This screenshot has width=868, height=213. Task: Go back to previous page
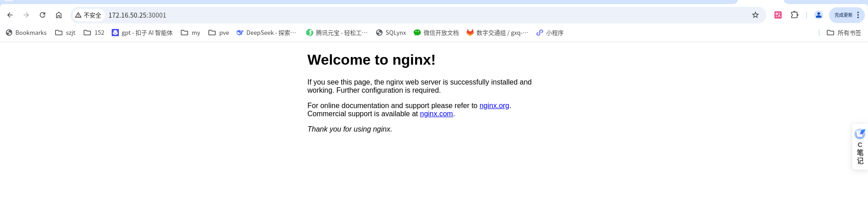(x=10, y=15)
